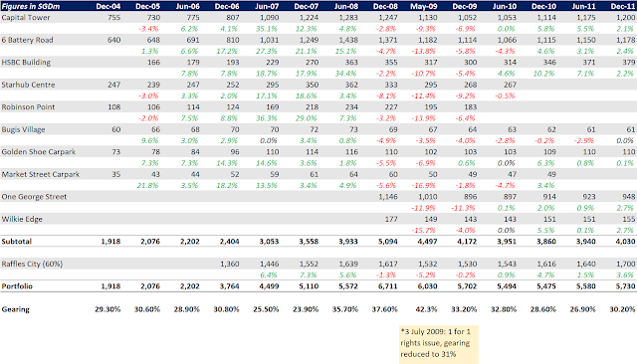
Task: Click the Dec-11 column header
Action: (x=623, y=6)
